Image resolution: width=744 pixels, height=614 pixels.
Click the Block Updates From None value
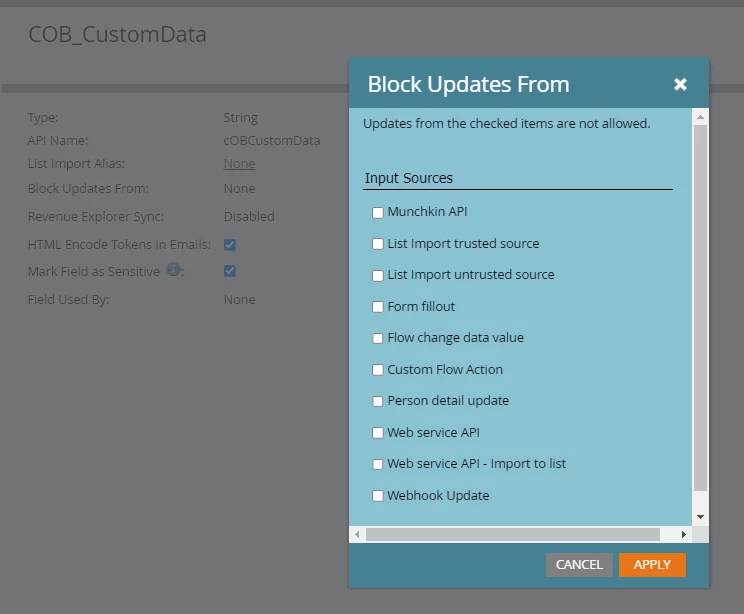(239, 189)
